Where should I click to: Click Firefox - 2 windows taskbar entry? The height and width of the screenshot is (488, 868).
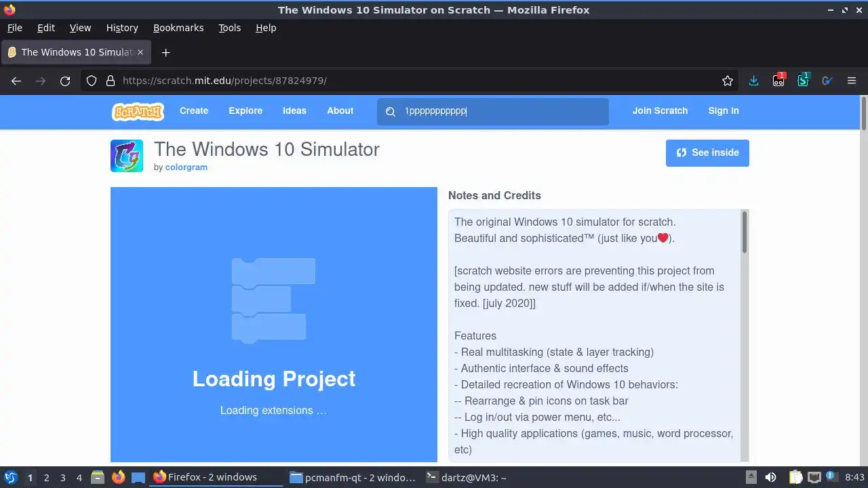pos(216,477)
